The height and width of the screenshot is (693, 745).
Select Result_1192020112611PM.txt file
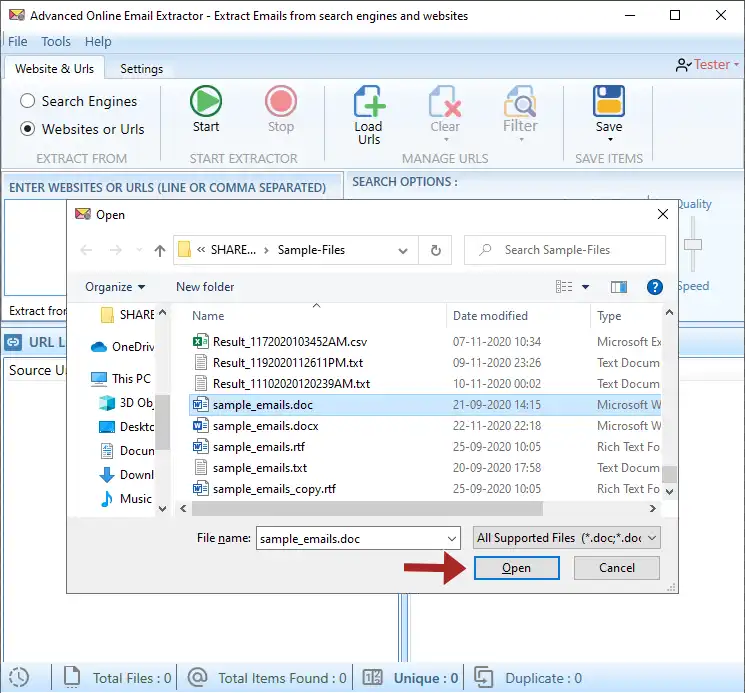tap(425, 363)
